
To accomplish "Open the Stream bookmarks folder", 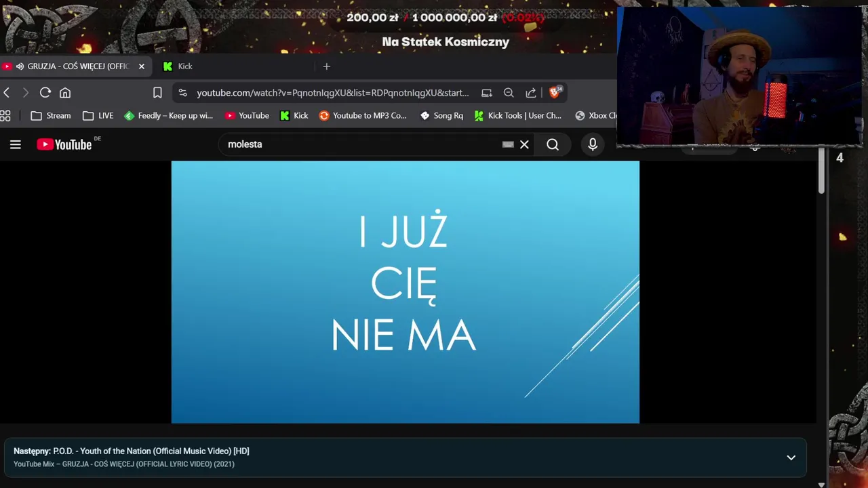I will 51,116.
